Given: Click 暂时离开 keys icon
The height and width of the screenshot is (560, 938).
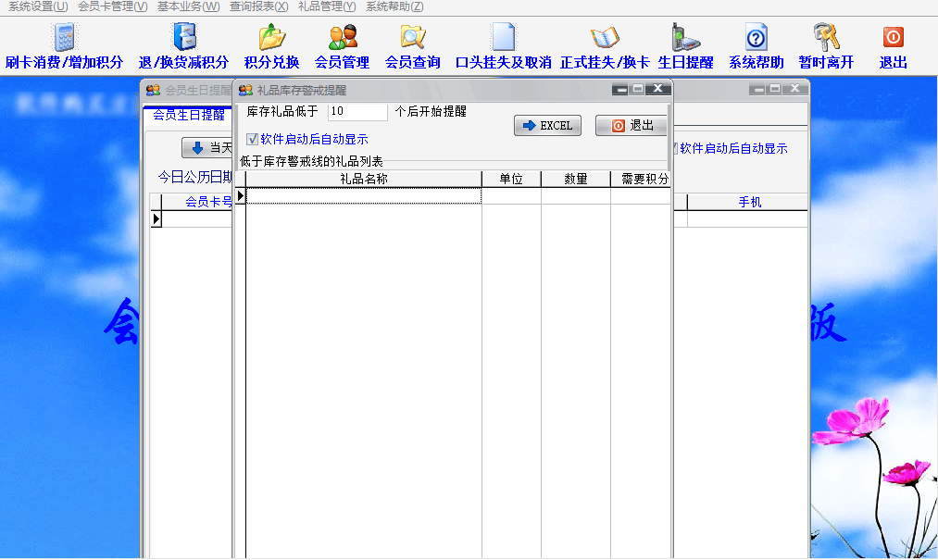Looking at the screenshot, I should 826,38.
